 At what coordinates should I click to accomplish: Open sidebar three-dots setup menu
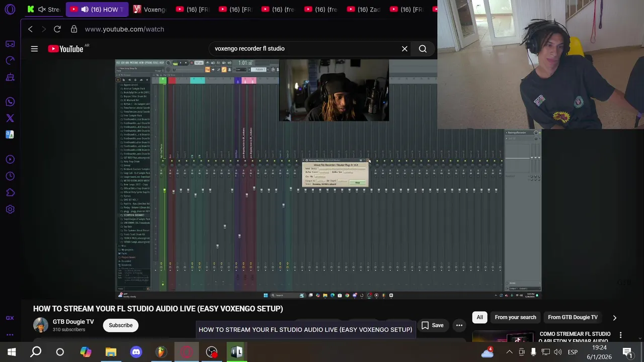[10, 334]
